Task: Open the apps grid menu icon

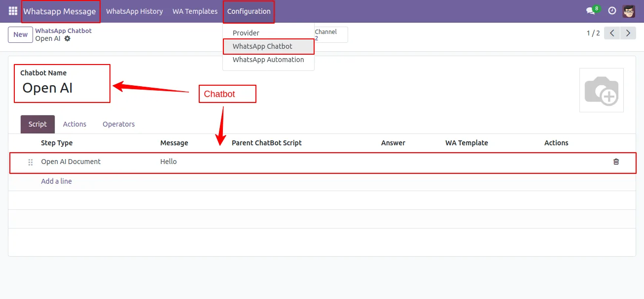Action: (x=13, y=11)
